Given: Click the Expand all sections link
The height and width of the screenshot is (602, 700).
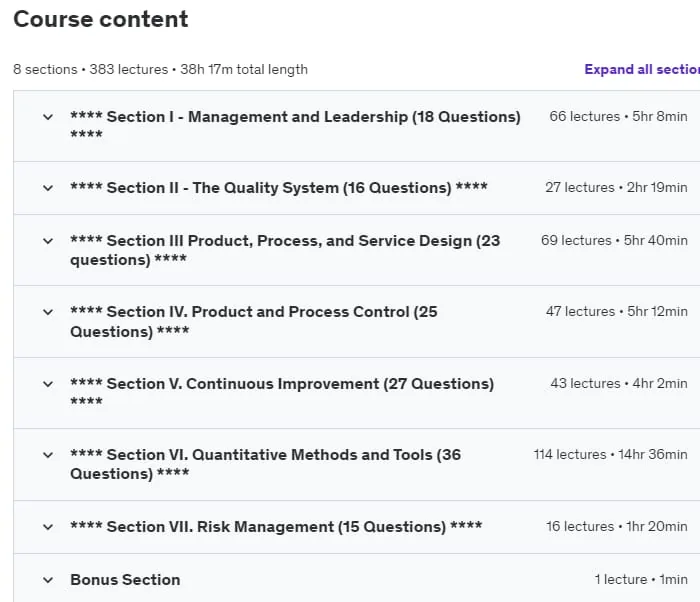Looking at the screenshot, I should tap(642, 69).
